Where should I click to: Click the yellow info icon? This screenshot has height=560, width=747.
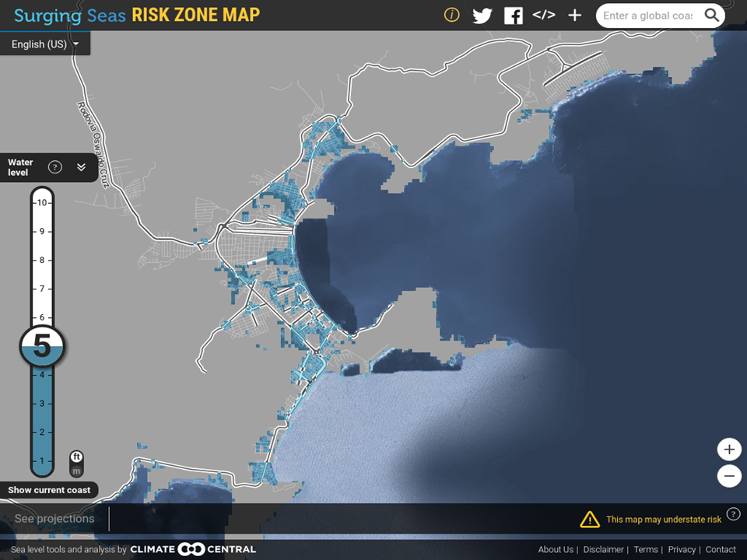point(451,16)
